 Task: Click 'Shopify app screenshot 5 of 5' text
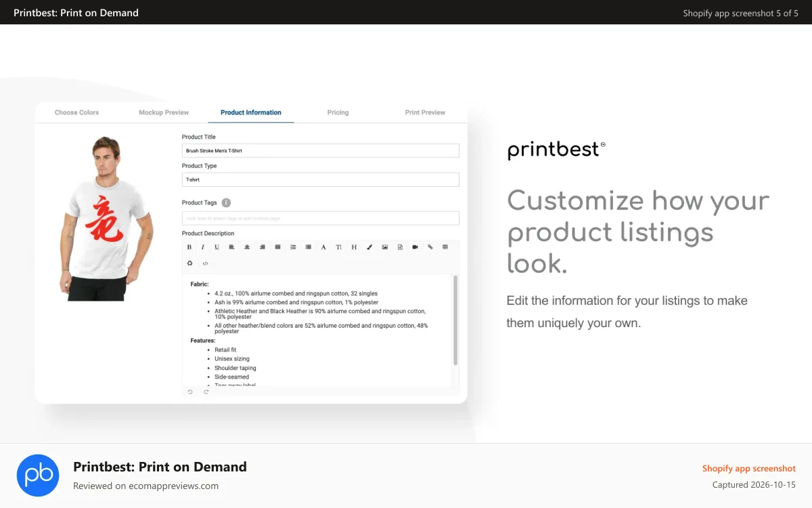741,13
